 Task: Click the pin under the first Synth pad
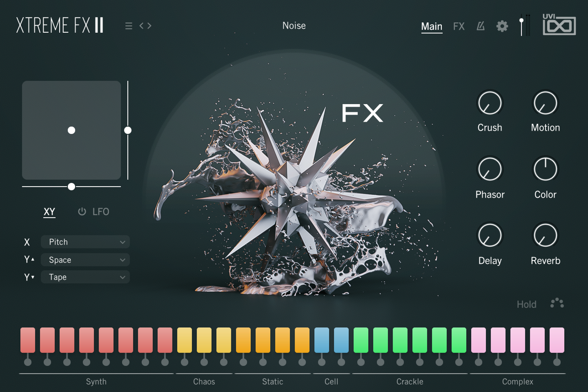(x=28, y=362)
